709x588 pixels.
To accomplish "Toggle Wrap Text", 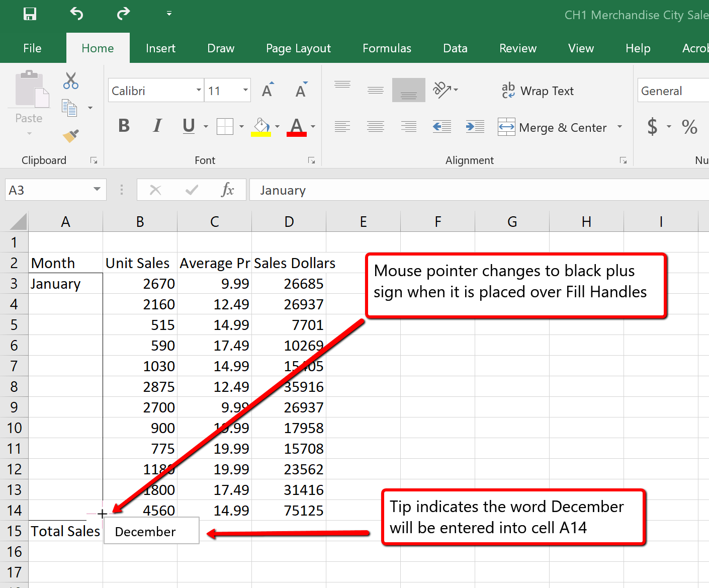I will click(538, 91).
